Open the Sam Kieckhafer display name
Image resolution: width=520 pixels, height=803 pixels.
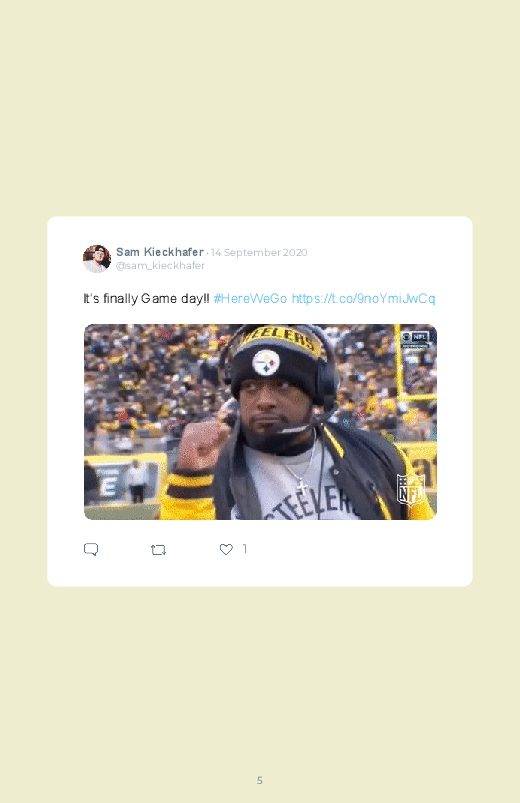[x=160, y=252]
